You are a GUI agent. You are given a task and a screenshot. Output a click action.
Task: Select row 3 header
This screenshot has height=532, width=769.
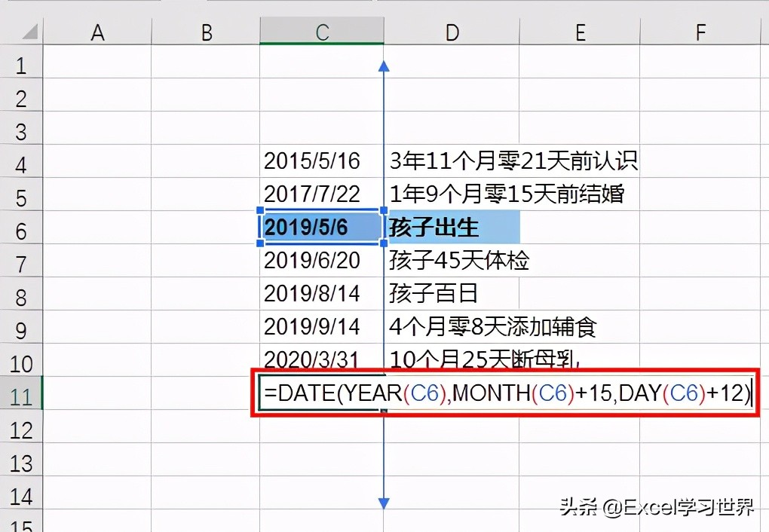[x=21, y=127]
